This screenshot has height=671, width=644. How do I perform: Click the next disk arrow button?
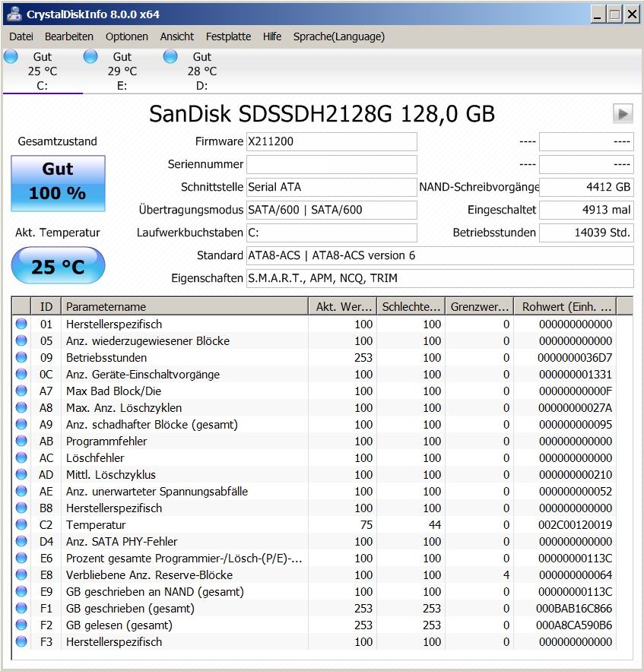623,114
